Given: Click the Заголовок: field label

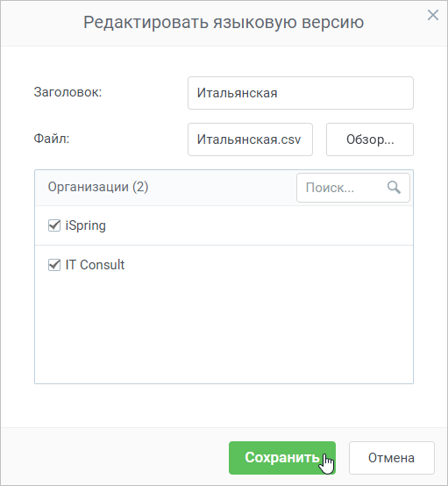Looking at the screenshot, I should [x=68, y=92].
